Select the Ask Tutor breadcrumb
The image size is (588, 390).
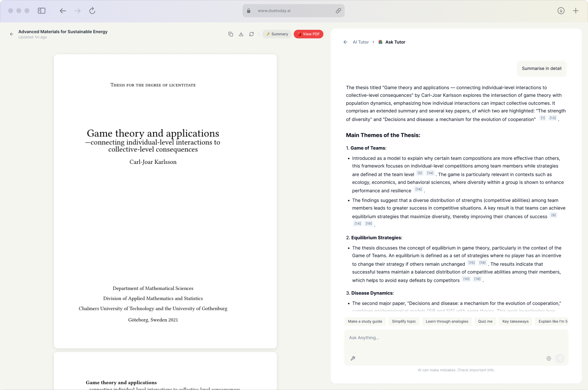(x=395, y=42)
